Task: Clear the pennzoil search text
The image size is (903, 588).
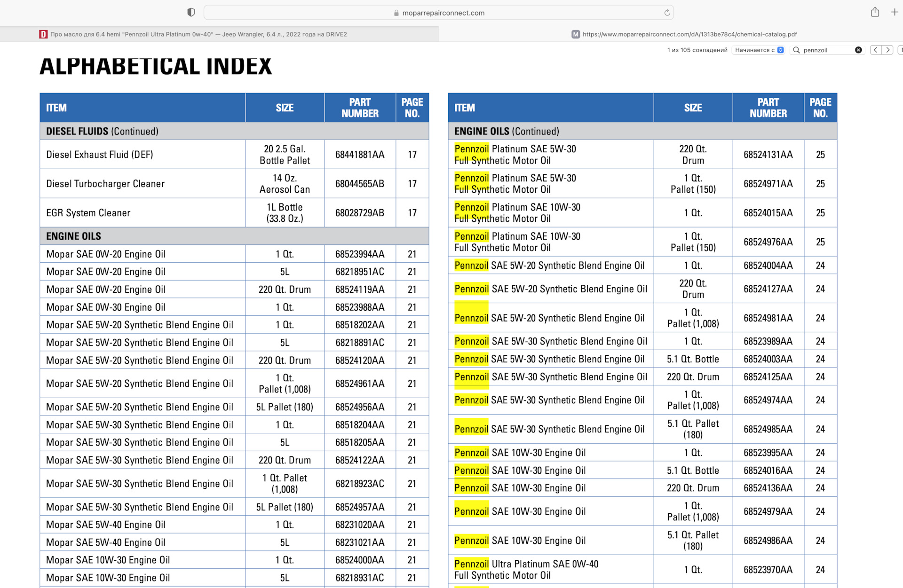Action: click(858, 50)
